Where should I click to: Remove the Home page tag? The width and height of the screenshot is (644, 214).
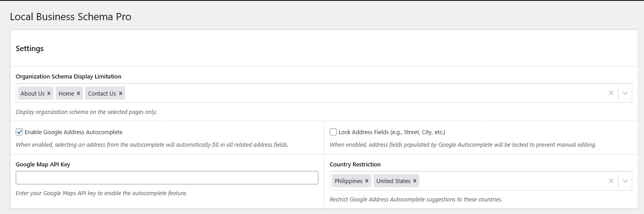[x=78, y=93]
